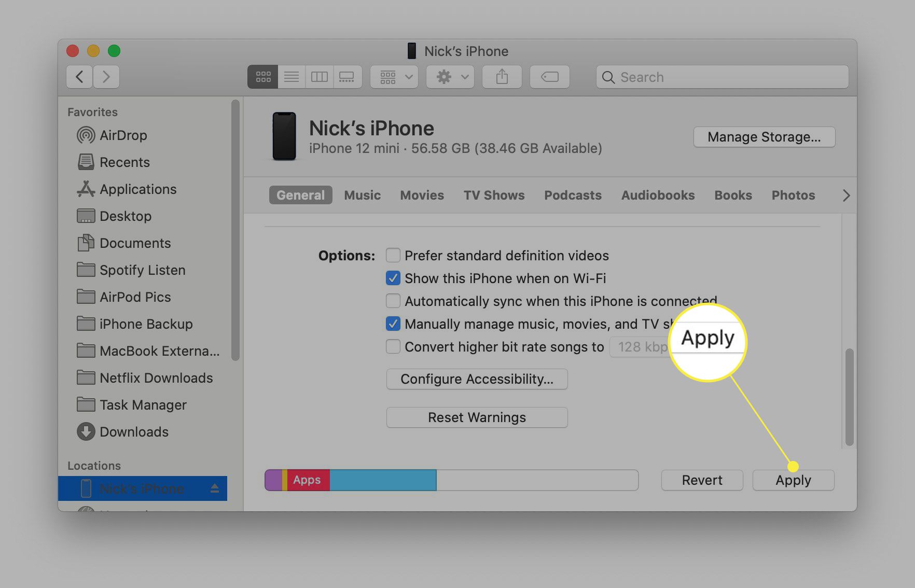The width and height of the screenshot is (915, 588).
Task: Click the blue segment in the storage bar
Action: click(383, 480)
